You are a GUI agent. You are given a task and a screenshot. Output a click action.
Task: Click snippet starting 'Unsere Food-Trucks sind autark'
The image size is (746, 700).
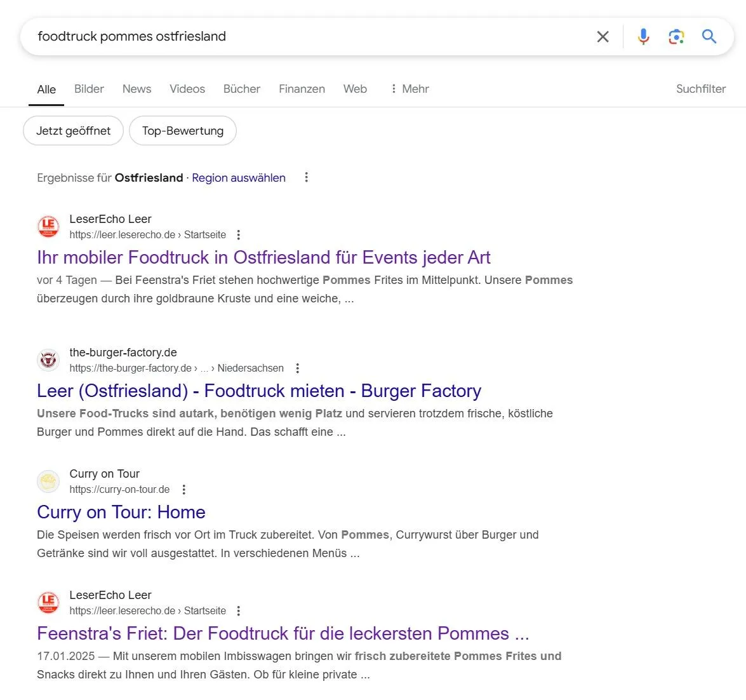[295, 422]
